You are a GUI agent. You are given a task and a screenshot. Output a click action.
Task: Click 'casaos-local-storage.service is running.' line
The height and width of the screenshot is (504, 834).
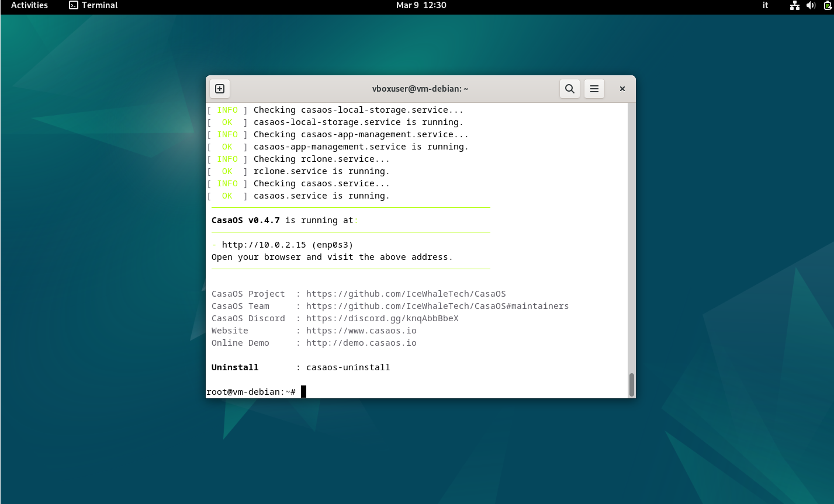tap(359, 122)
